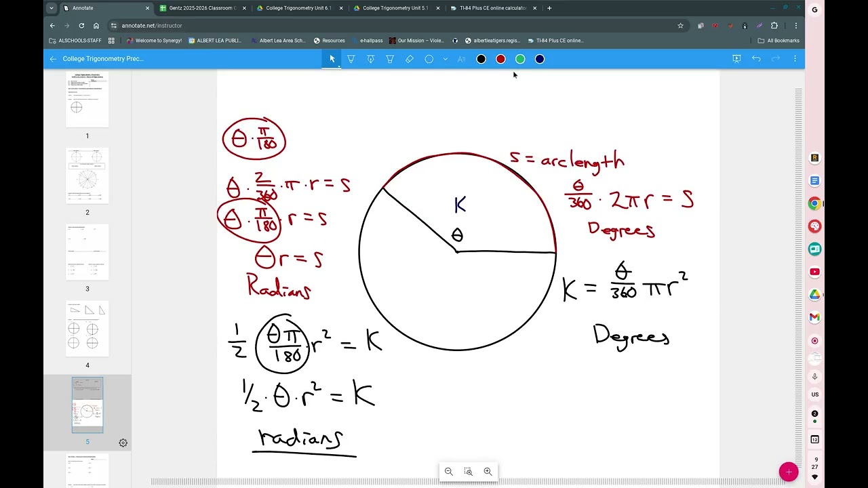Screen dimensions: 868x488
Task: Reload the current page
Action: point(81,26)
